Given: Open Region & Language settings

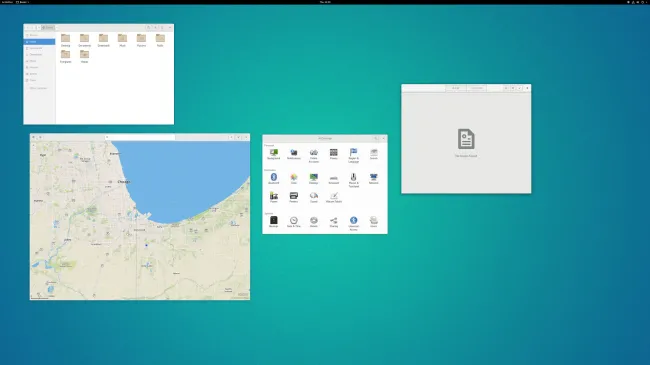Looking at the screenshot, I should point(354,155).
